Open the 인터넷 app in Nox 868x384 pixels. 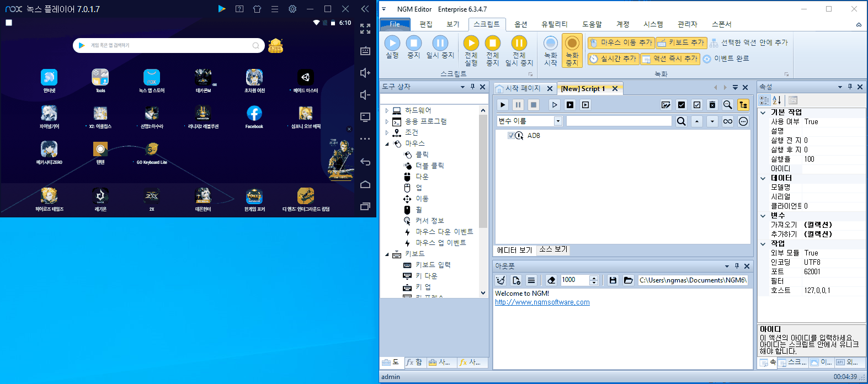click(x=49, y=81)
